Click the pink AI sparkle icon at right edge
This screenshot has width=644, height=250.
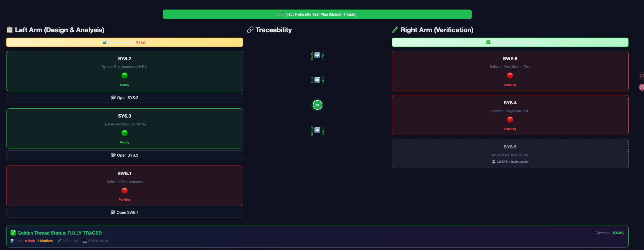pos(641,87)
